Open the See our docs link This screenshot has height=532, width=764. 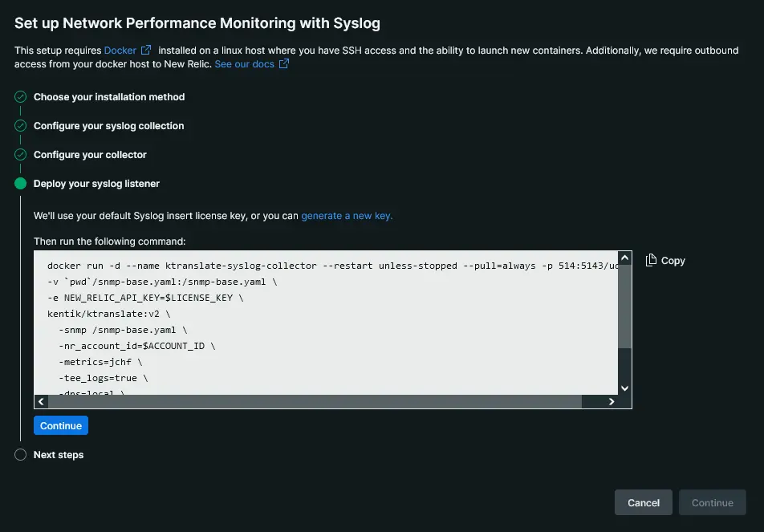point(244,64)
